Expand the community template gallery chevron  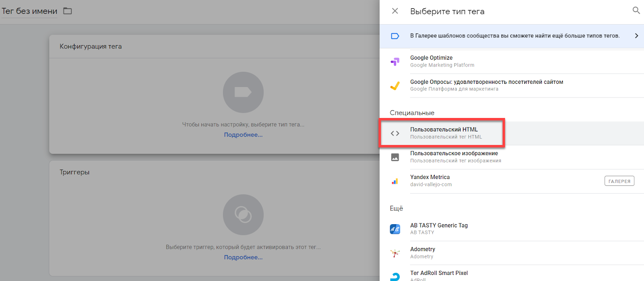[x=636, y=36]
